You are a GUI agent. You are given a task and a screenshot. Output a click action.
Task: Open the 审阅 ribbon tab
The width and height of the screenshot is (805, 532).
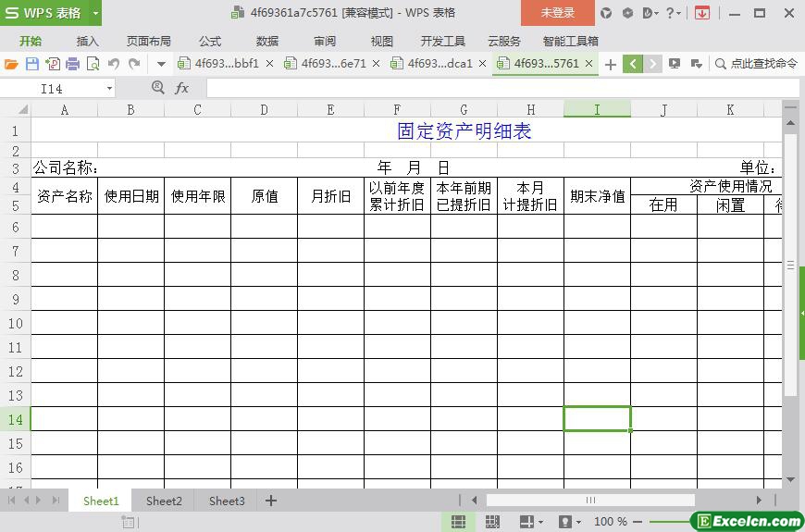pyautogui.click(x=325, y=41)
